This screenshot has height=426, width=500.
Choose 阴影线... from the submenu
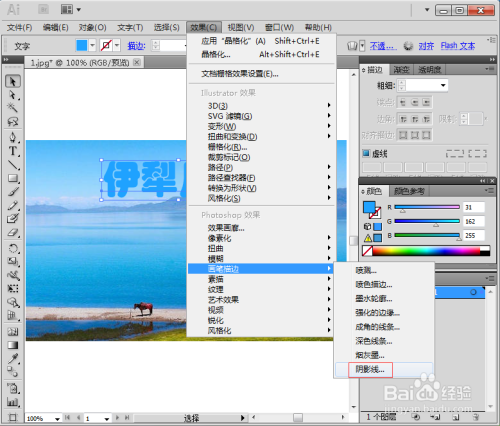tap(370, 370)
